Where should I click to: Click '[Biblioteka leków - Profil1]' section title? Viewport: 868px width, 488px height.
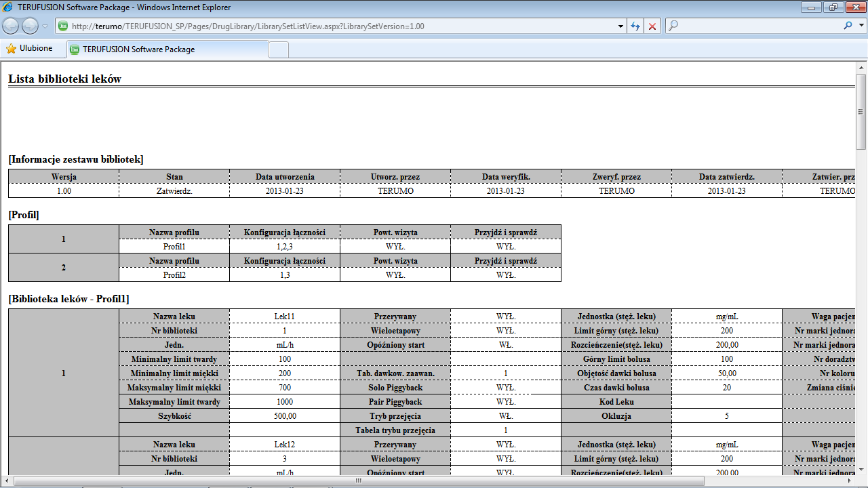(68, 299)
